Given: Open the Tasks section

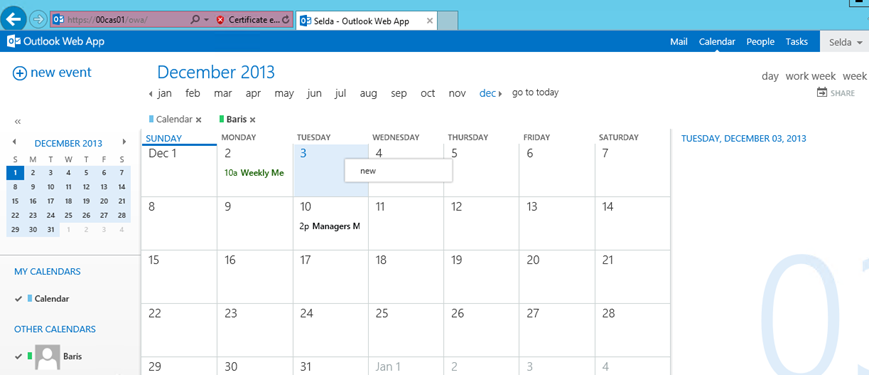Looking at the screenshot, I should pos(796,42).
